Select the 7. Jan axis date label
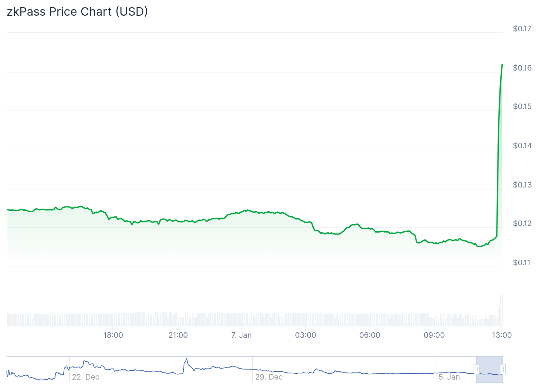Image resolution: width=537 pixels, height=392 pixels. [241, 335]
